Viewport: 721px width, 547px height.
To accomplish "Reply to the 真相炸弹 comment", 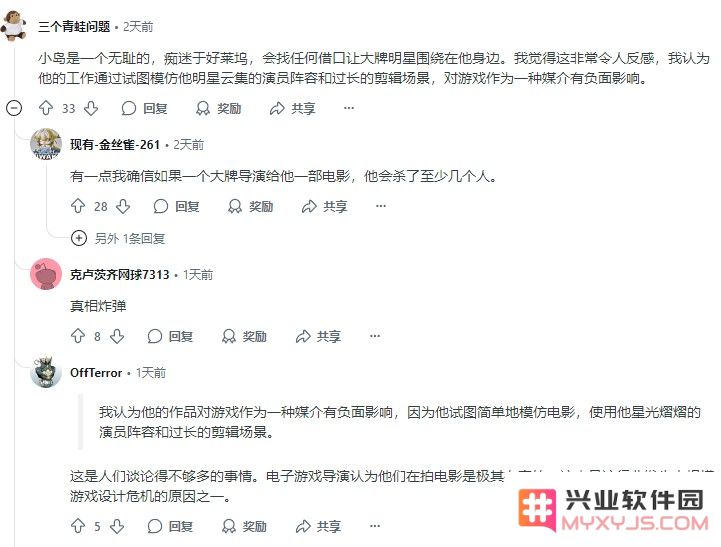I will pyautogui.click(x=170, y=336).
